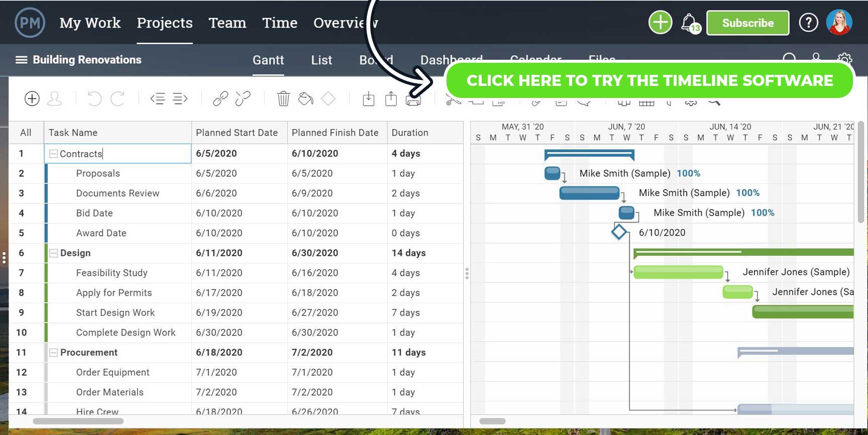Viewport: 868px width, 435px height.
Task: Click the milestone diamond toolbar icon
Action: (x=328, y=98)
